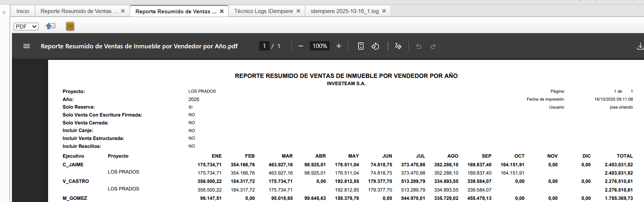Click the zoom out minus button
Screen dimensions: 644x202
(x=301, y=46)
